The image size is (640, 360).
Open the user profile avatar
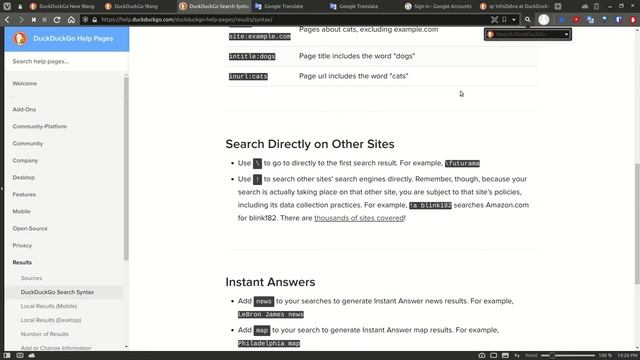click(543, 20)
